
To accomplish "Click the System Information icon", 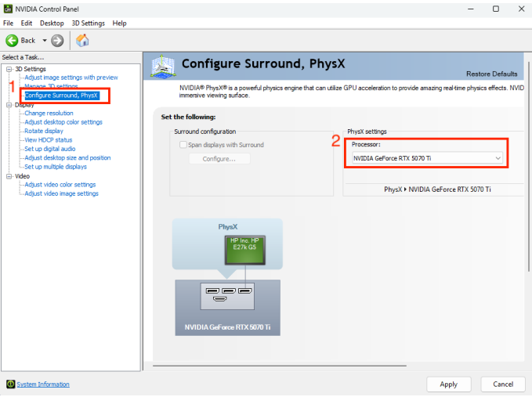I will 10,384.
